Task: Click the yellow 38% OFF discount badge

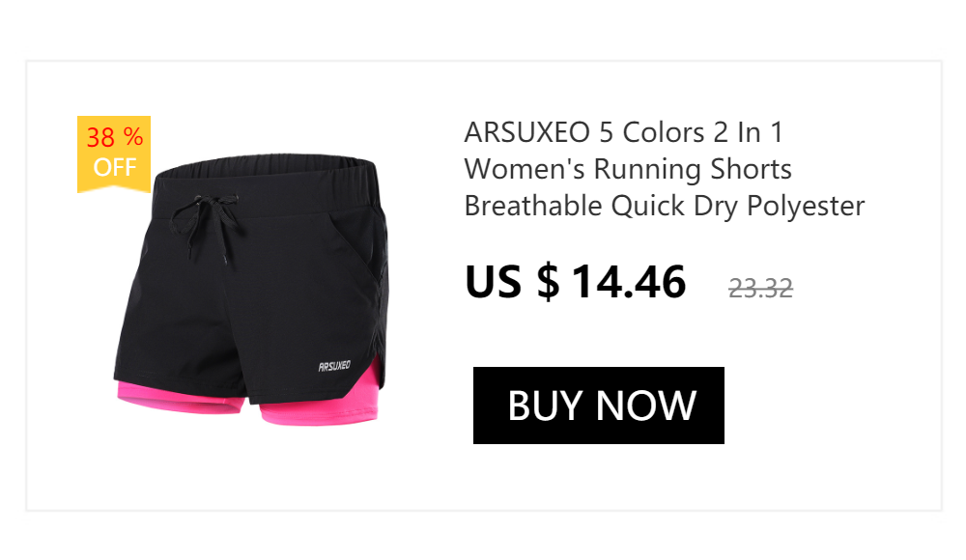Action: tap(114, 154)
